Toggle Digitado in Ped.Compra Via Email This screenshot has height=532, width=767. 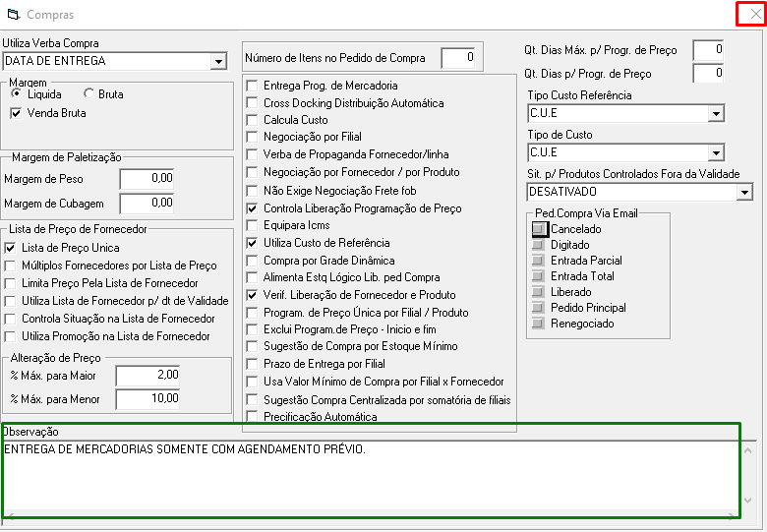click(x=538, y=245)
